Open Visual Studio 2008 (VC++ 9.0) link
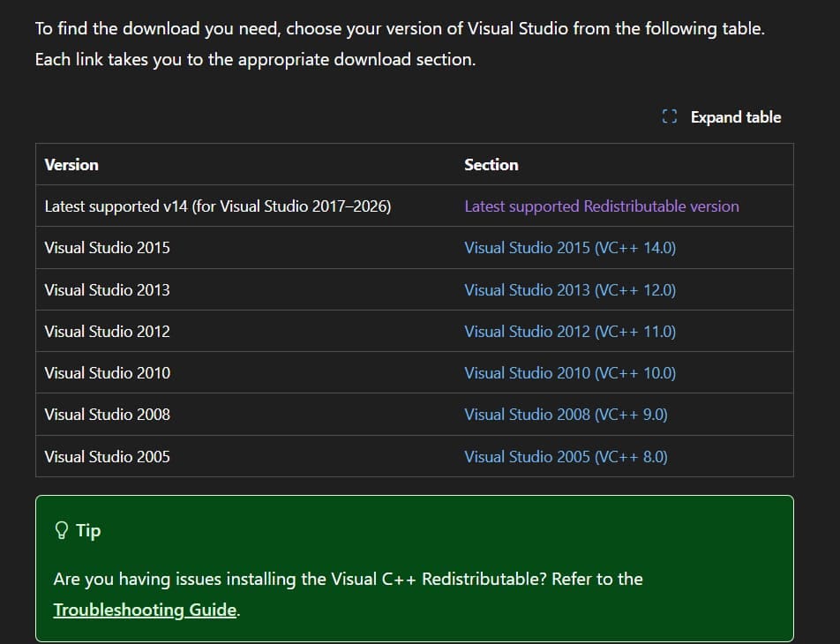This screenshot has height=644, width=840. pos(566,414)
